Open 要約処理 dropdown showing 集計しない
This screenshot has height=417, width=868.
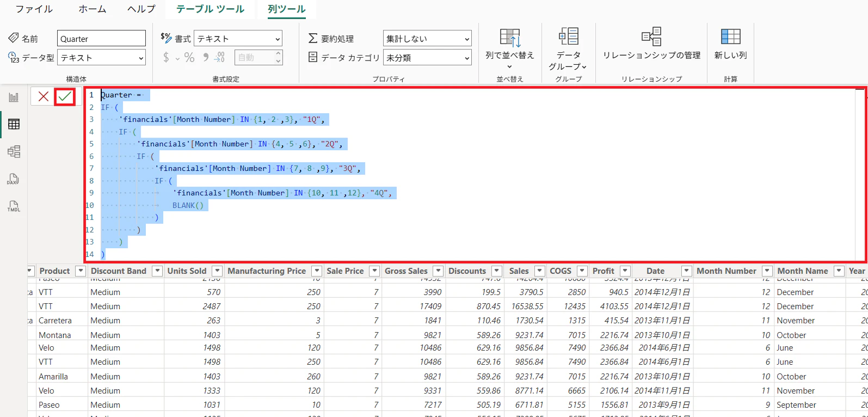(x=427, y=39)
